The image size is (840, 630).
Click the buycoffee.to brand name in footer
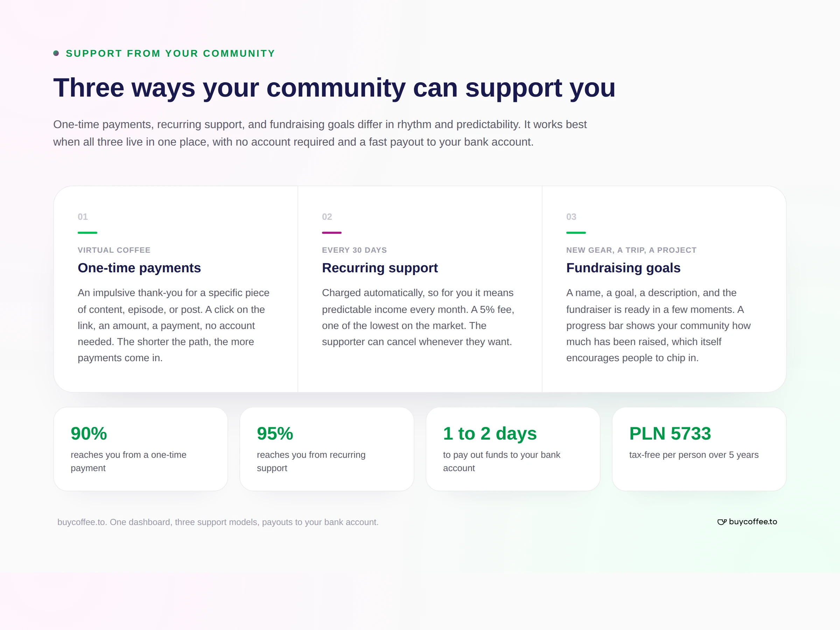[x=752, y=522]
